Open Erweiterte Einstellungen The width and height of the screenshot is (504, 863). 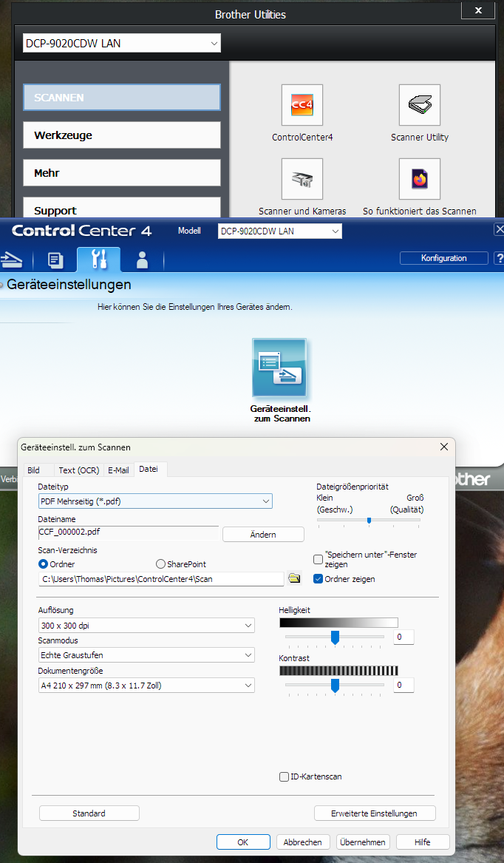(x=374, y=813)
